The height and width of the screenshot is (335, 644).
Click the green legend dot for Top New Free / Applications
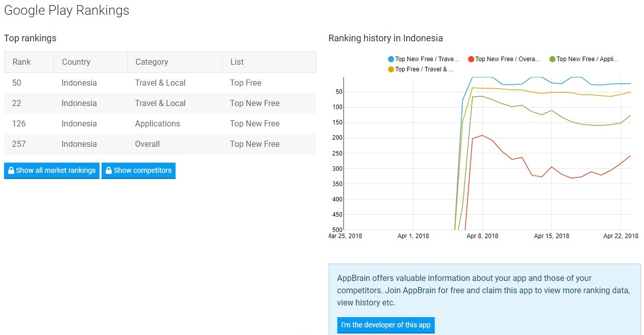[552, 59]
